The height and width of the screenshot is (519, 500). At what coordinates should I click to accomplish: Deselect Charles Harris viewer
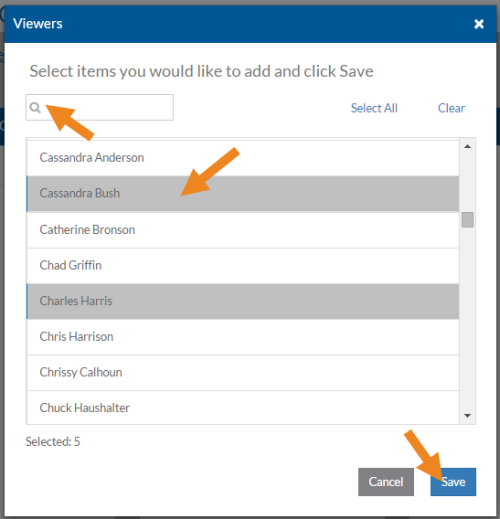[x=243, y=301]
